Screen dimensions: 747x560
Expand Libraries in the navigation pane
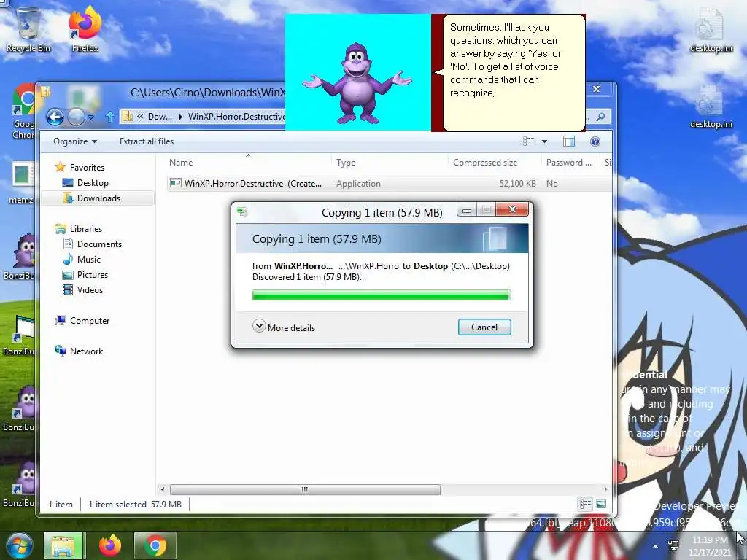click(86, 228)
